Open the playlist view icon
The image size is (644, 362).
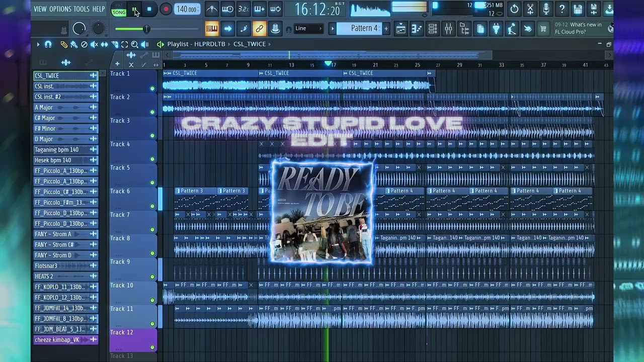point(400,29)
